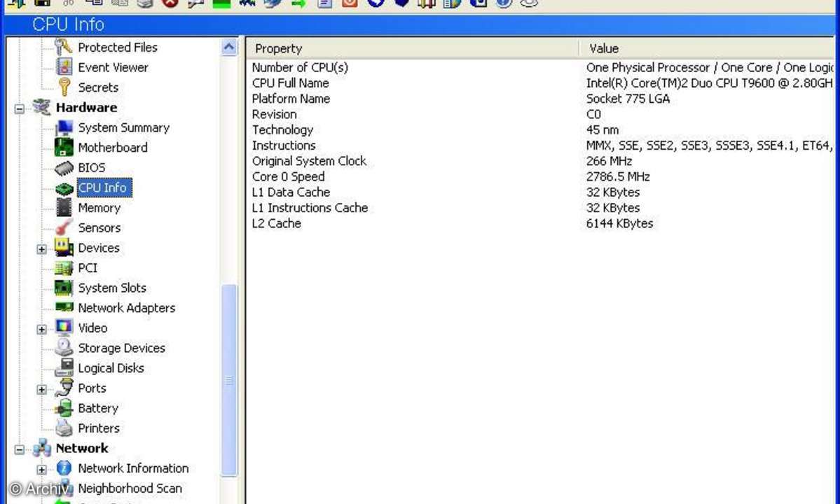The image size is (840, 504).
Task: Collapse the Network tree node
Action: pyautogui.click(x=20, y=449)
